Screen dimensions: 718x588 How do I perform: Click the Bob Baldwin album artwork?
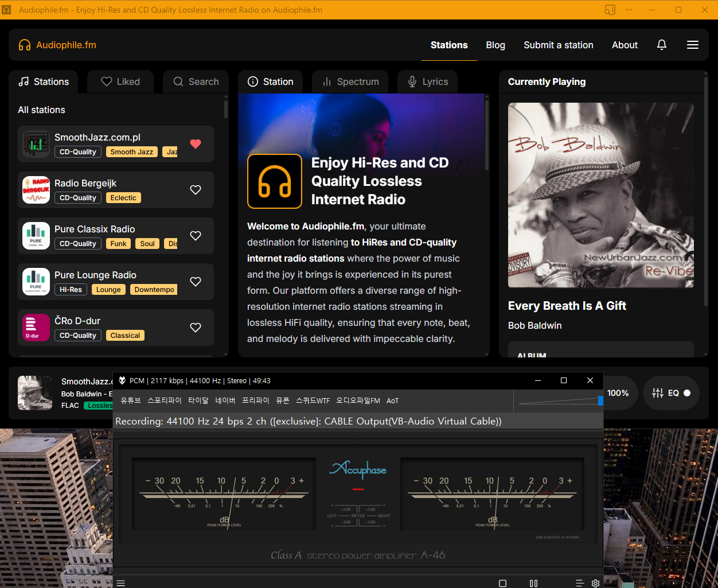(601, 195)
